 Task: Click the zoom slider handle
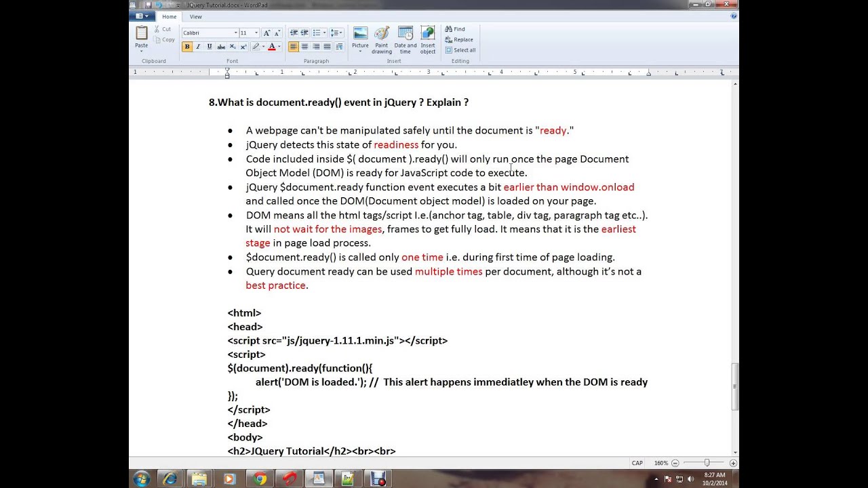coord(706,463)
